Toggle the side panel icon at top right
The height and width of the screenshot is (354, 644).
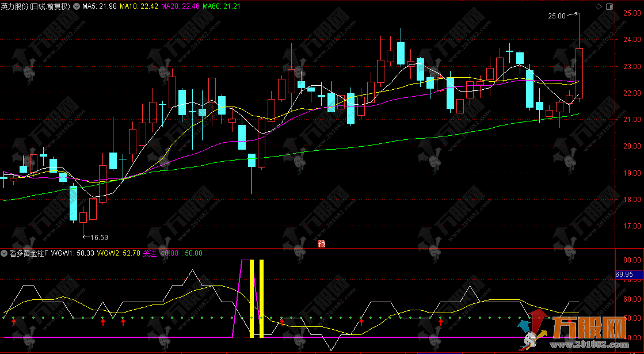click(609, 6)
